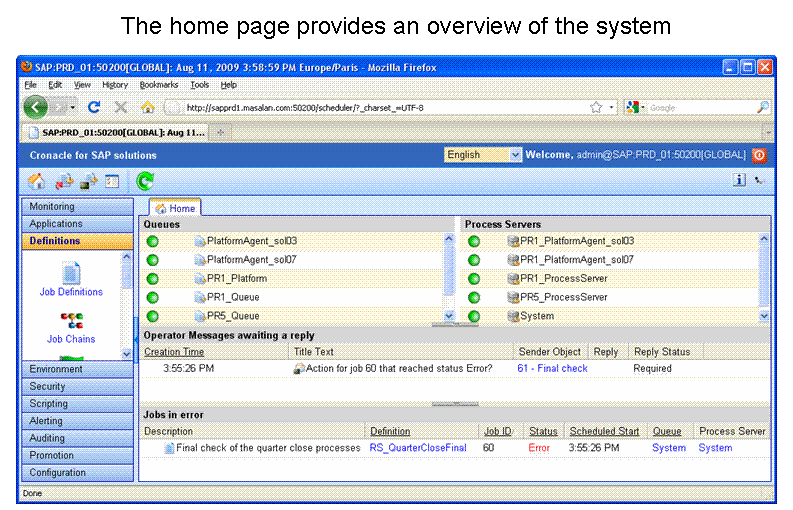Click the magnifier search icon in Google box
This screenshot has width=793, height=510.
[x=763, y=107]
